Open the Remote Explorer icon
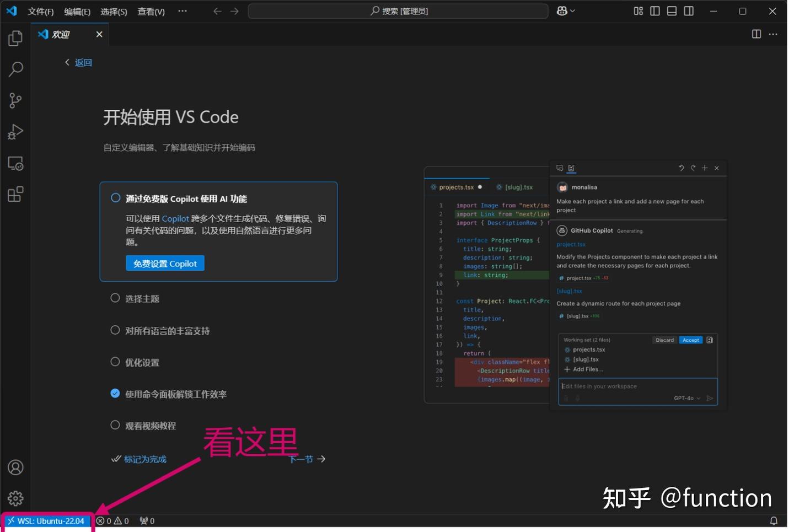 [15, 163]
